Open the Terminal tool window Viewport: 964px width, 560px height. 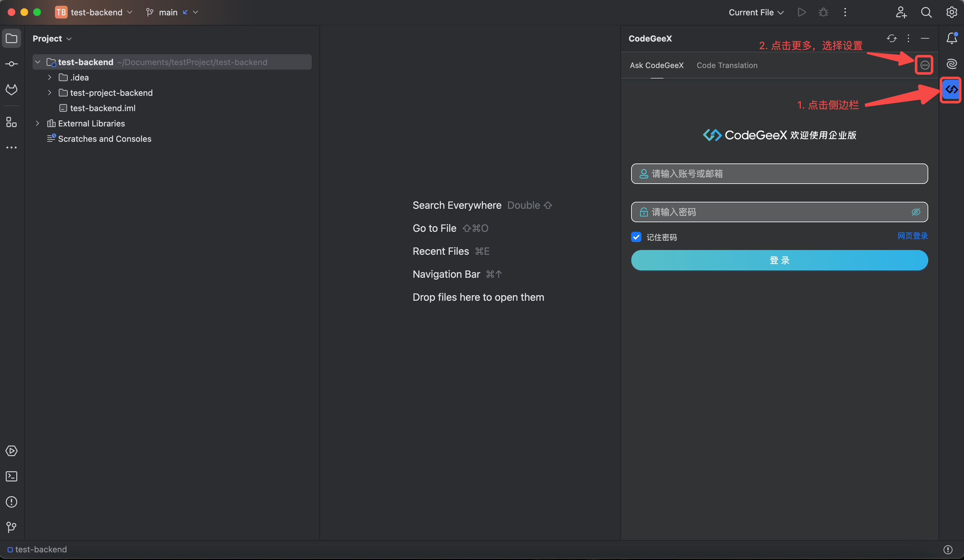(11, 476)
